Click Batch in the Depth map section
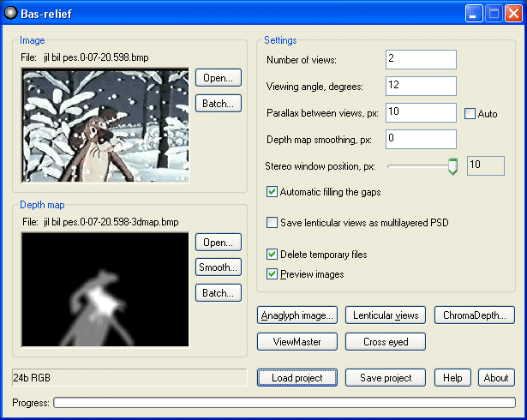The width and height of the screenshot is (527, 420). click(x=218, y=292)
